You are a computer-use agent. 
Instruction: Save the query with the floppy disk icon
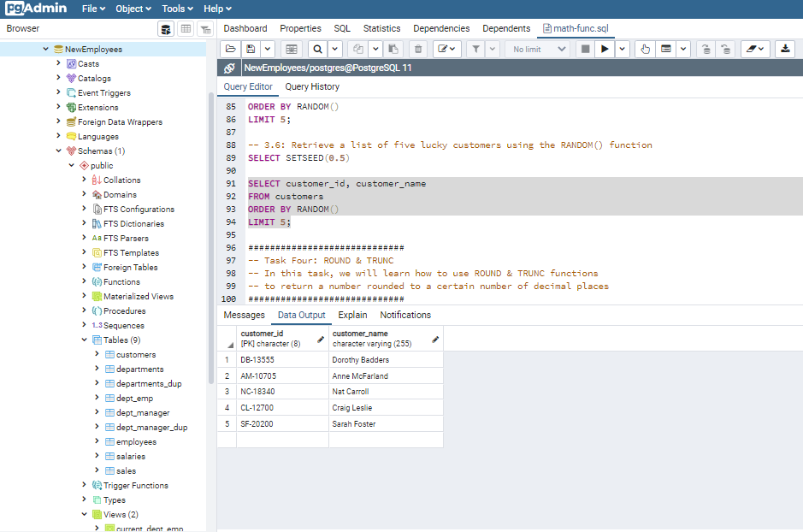[251, 50]
